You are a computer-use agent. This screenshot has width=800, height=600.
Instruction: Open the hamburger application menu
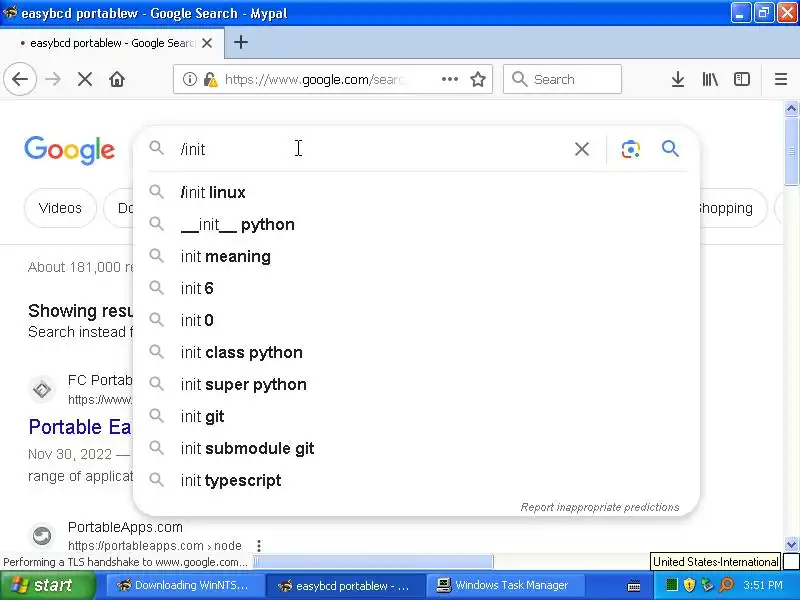tap(781, 79)
